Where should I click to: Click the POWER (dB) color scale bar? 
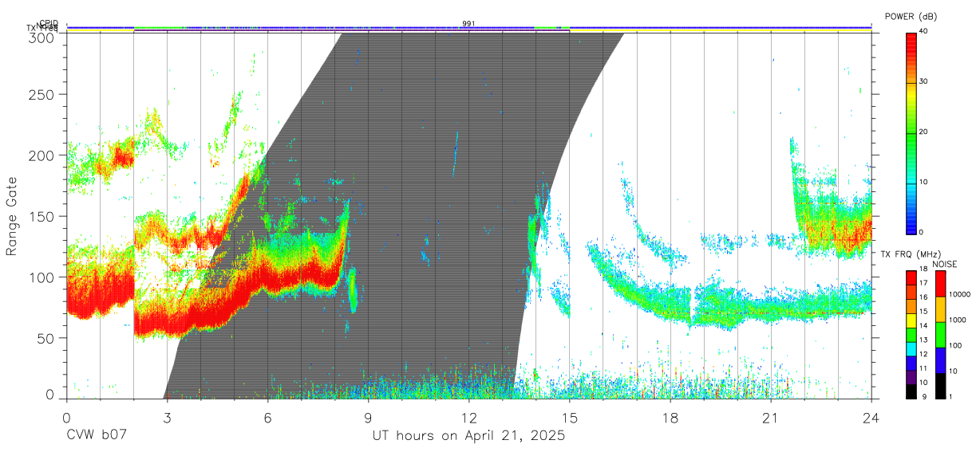(911, 132)
